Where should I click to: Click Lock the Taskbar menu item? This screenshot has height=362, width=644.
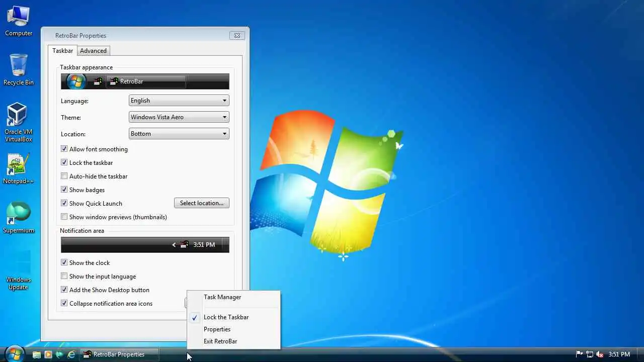coord(233,317)
